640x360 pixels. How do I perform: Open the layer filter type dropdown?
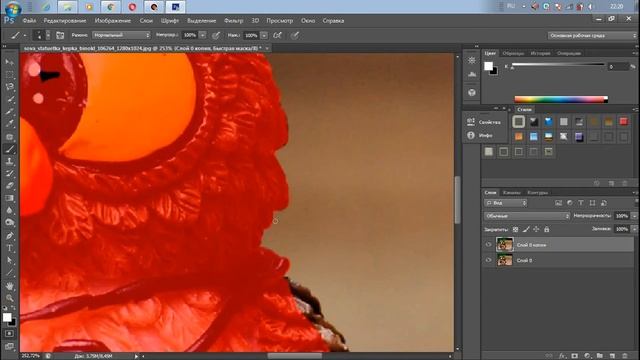click(x=505, y=203)
